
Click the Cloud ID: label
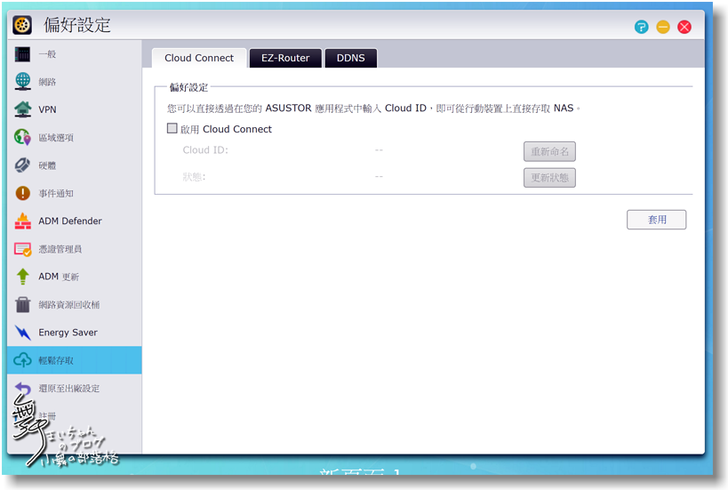(205, 150)
